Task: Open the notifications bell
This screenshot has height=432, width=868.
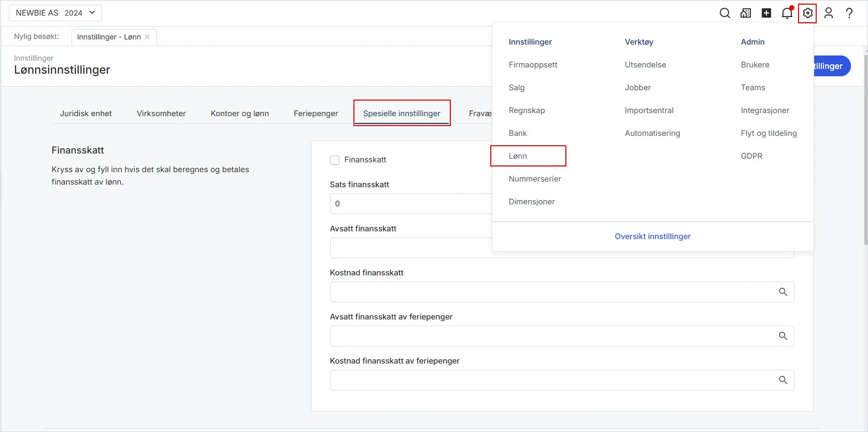Action: (787, 13)
